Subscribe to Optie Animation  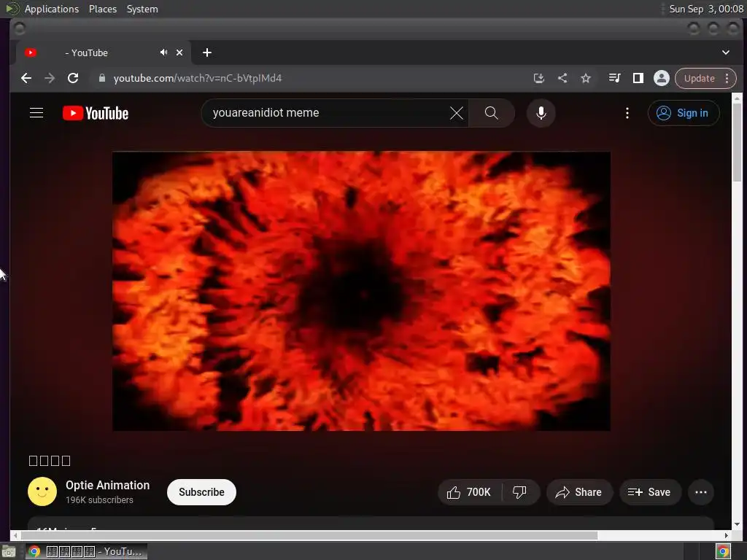point(201,492)
